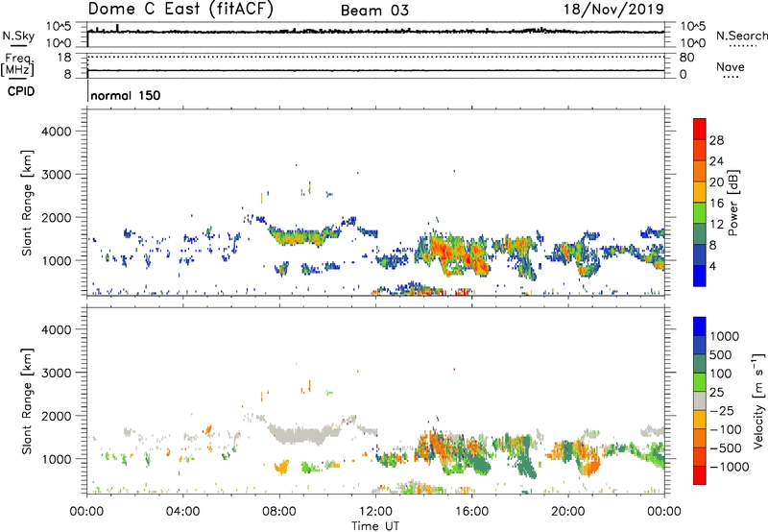Image resolution: width=768 pixels, height=532 pixels.
Task: Select the "normal 150" CPID entry
Action: point(126,95)
